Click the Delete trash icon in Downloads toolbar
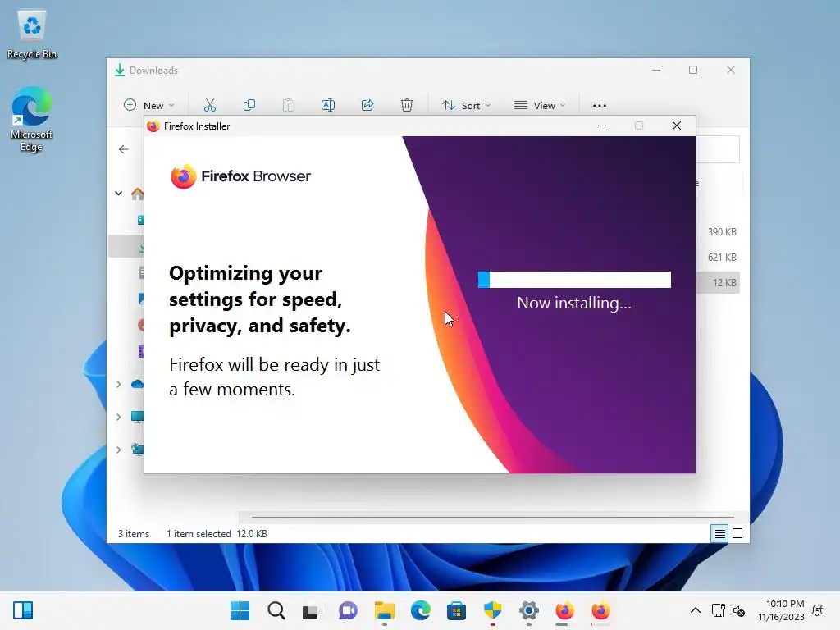This screenshot has height=630, width=840. click(x=407, y=105)
